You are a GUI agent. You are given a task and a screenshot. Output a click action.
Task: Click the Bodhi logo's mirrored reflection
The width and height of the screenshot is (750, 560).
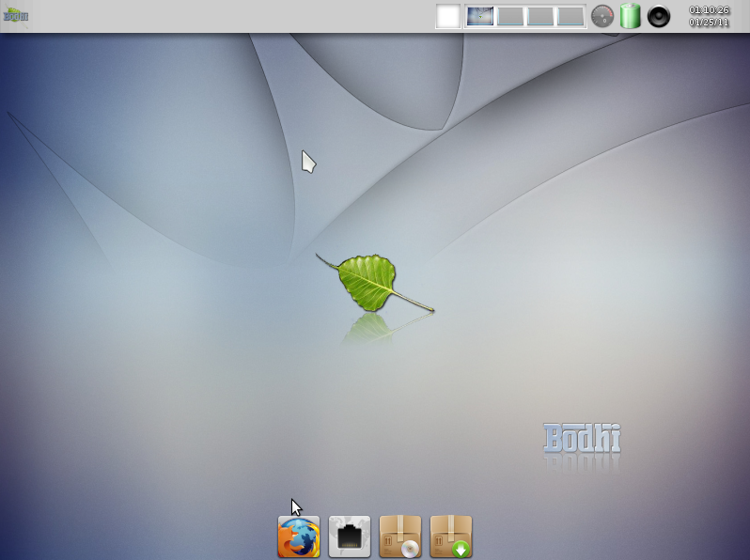582,463
